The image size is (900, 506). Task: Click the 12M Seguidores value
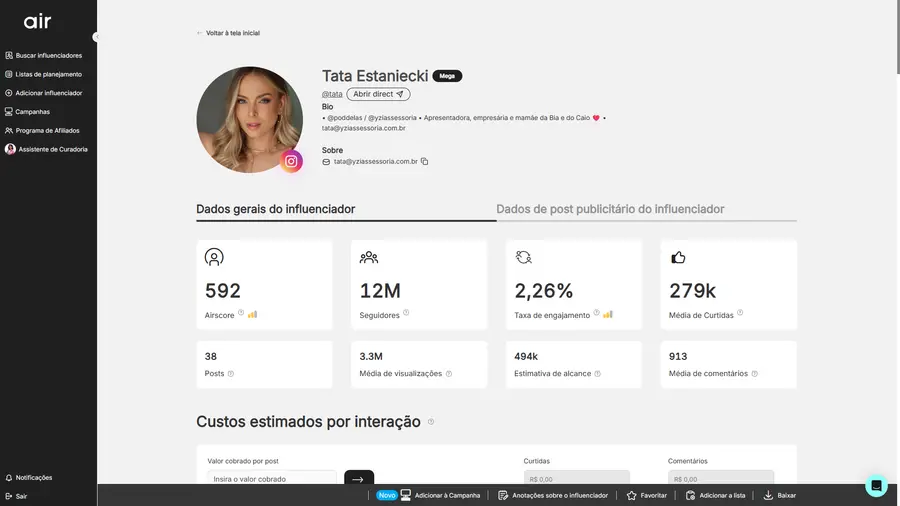click(x=380, y=291)
